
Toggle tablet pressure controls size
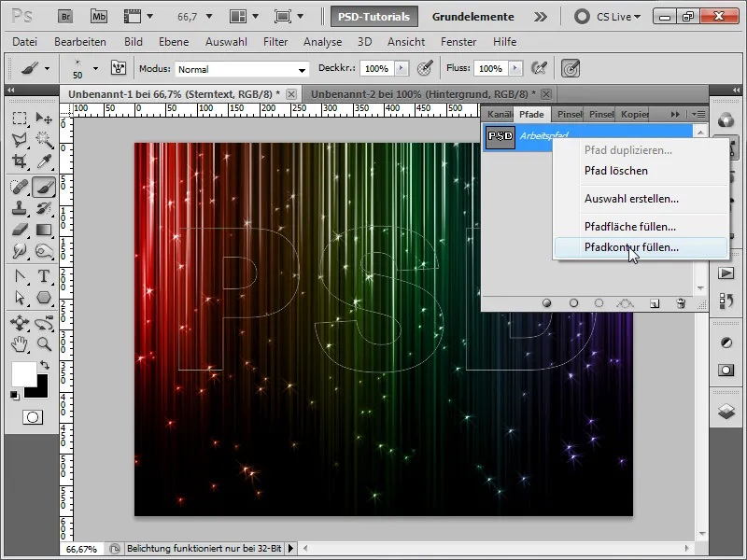[571, 68]
